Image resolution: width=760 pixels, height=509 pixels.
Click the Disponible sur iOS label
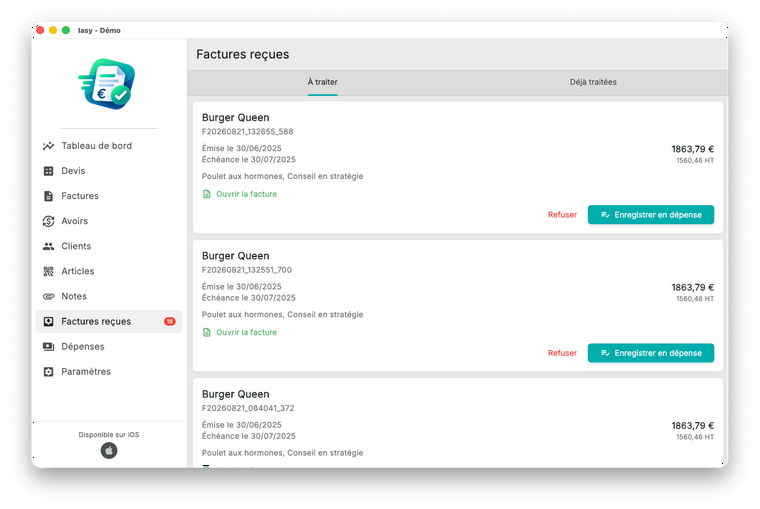(109, 435)
